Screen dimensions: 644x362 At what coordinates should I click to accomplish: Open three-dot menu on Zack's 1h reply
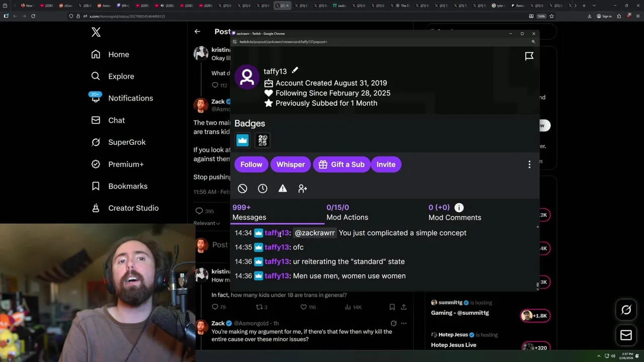pyautogui.click(x=404, y=323)
